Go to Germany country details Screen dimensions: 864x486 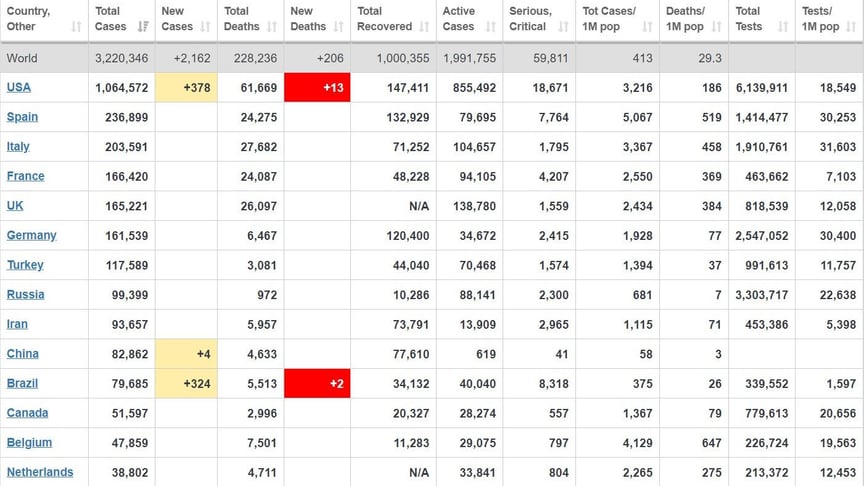31,236
